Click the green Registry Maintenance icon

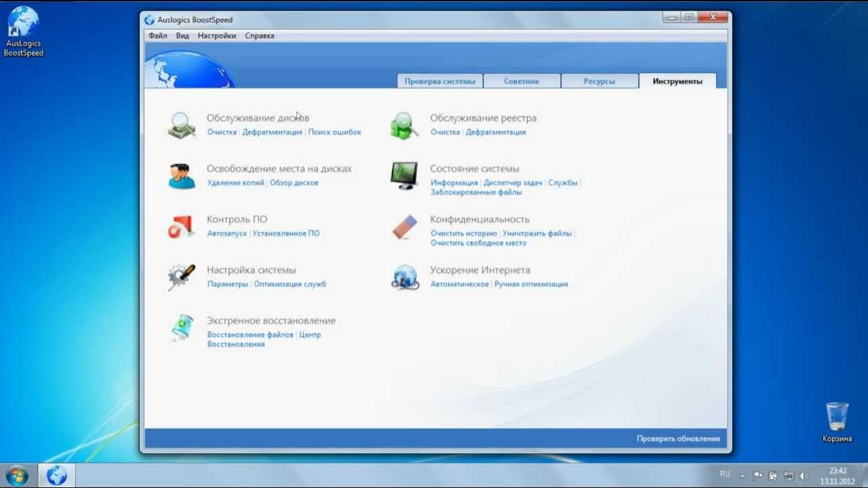tap(405, 125)
